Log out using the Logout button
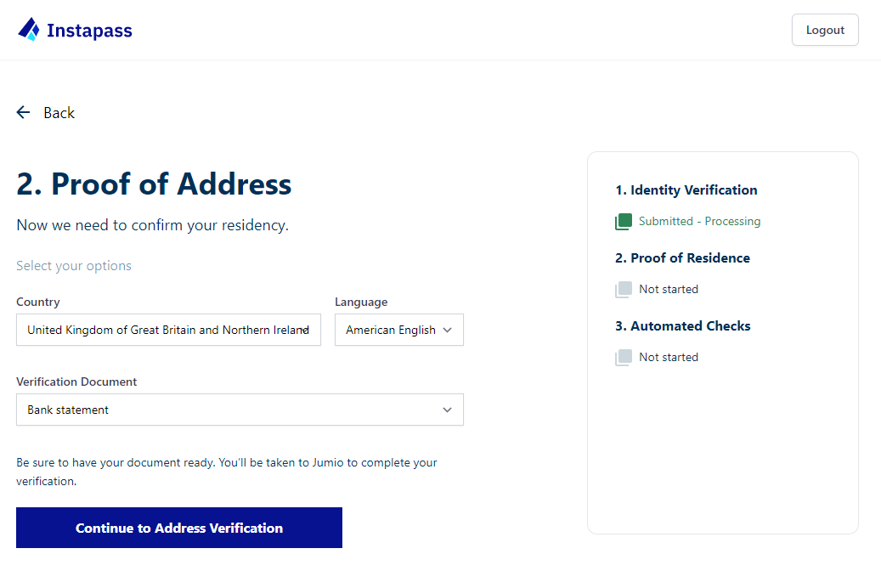Screen dimensions: 881x588 click(825, 30)
